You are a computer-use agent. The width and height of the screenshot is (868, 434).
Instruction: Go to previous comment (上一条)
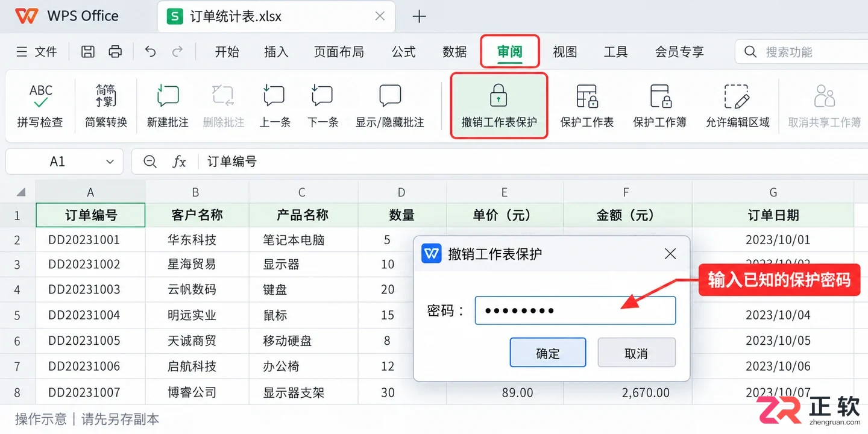point(274,106)
